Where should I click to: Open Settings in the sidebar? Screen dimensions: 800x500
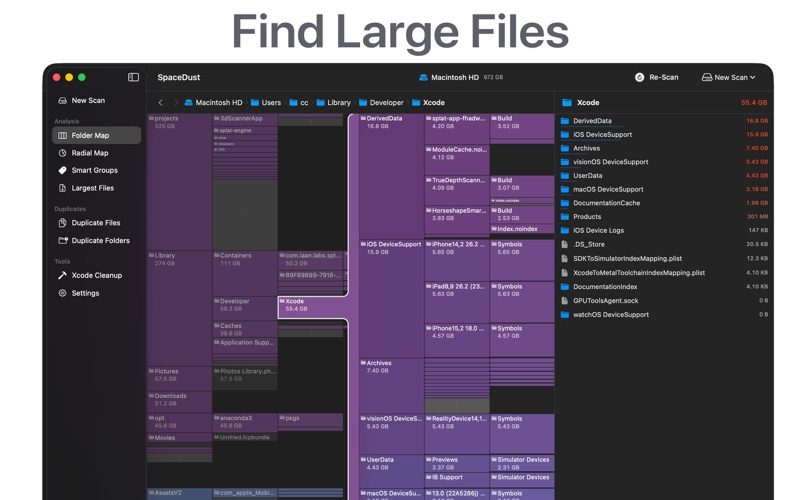click(96, 293)
